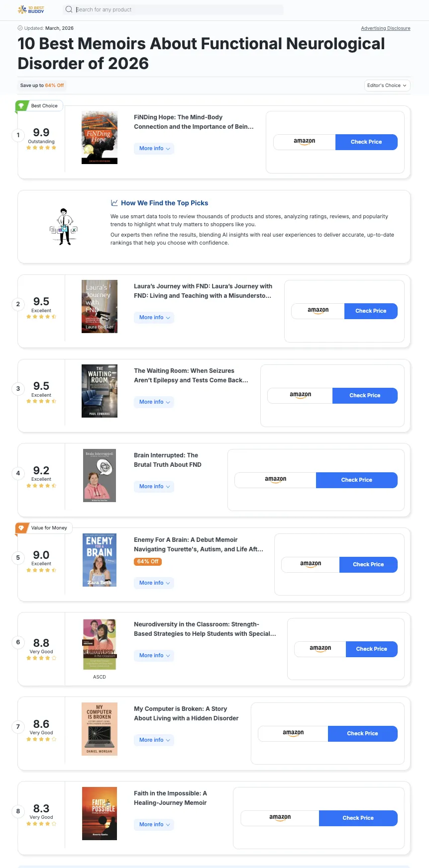Click the How We Find chart icon
The width and height of the screenshot is (429, 868).
click(x=114, y=203)
